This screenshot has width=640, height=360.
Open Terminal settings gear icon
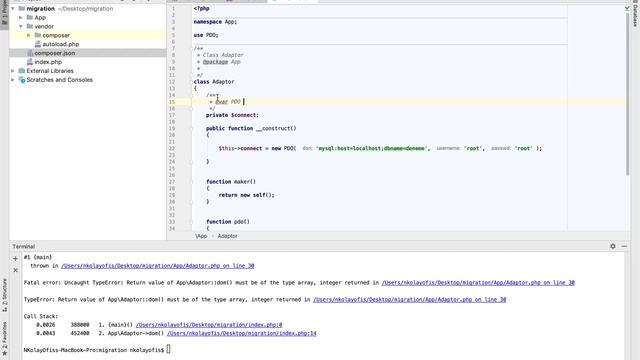coord(613,246)
